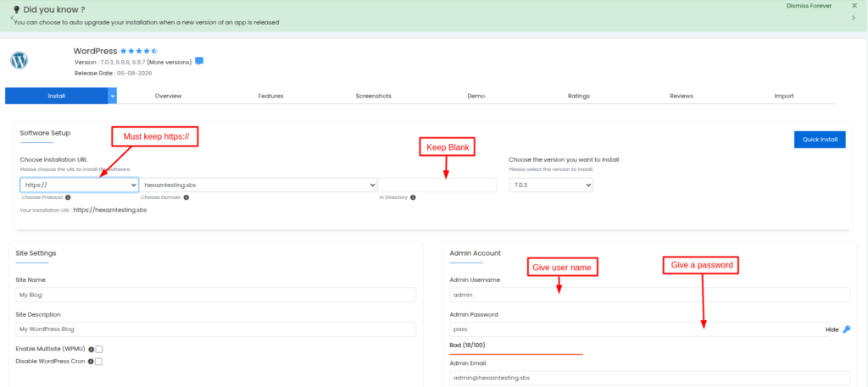Click the password strength bar Bad (18/100)
The width and height of the screenshot is (868, 387).
point(516,354)
